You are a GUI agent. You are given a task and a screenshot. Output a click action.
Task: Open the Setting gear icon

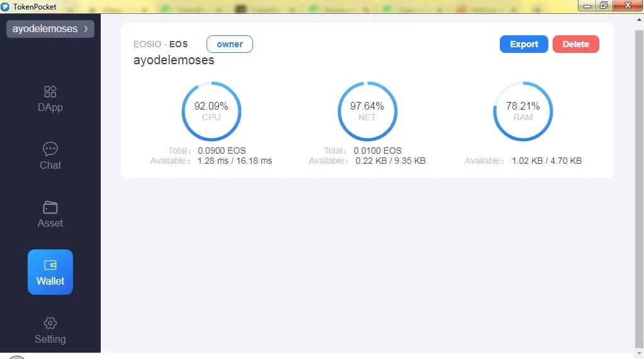(x=50, y=323)
